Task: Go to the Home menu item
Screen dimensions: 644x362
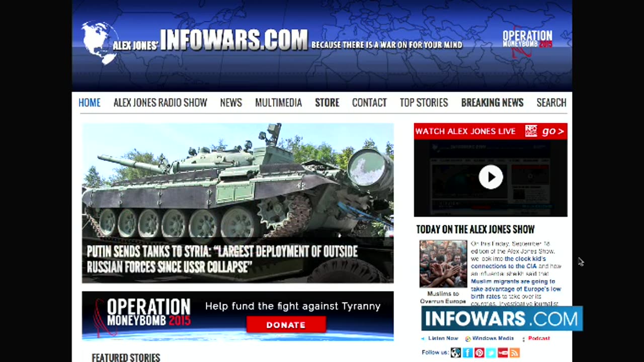Action: 90,103
